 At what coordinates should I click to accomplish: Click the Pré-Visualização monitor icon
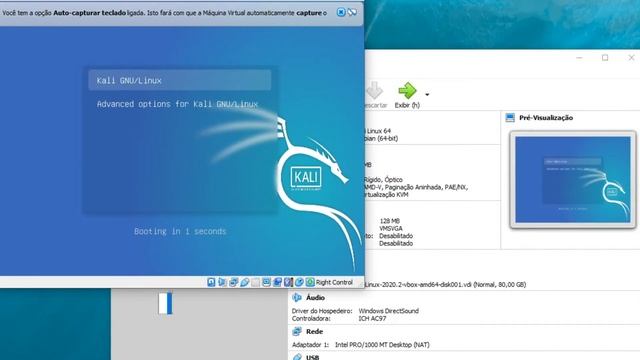510,118
